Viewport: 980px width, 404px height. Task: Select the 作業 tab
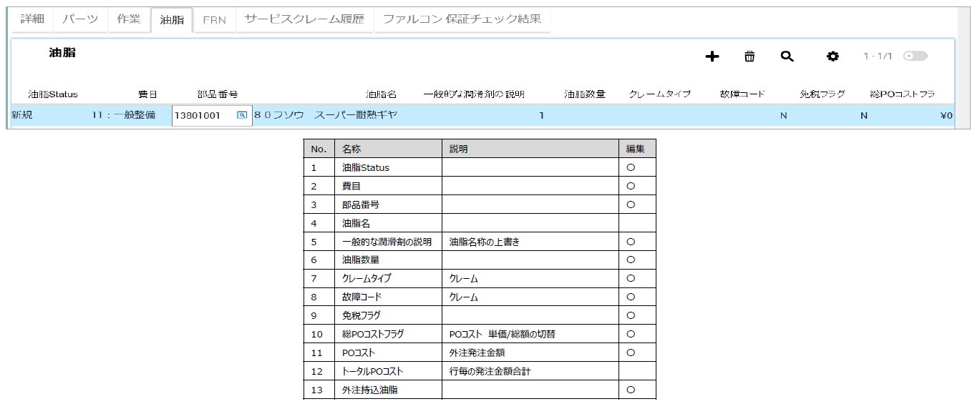click(x=129, y=19)
